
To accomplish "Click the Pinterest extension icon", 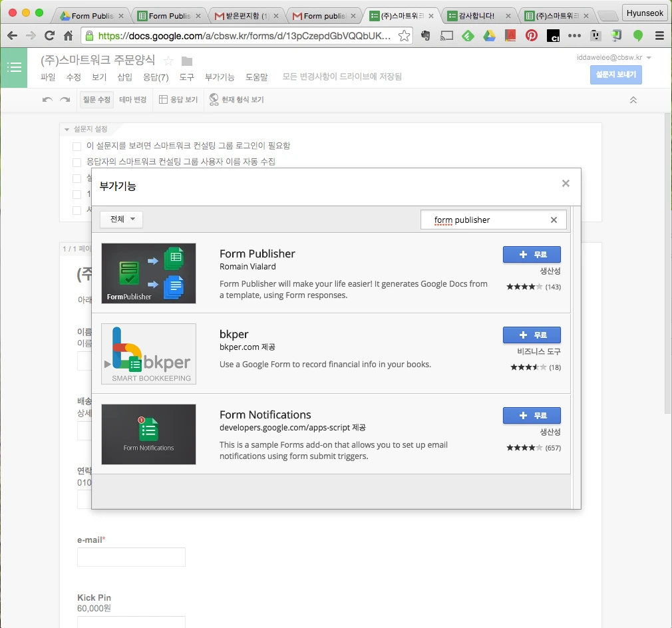I will 532,35.
